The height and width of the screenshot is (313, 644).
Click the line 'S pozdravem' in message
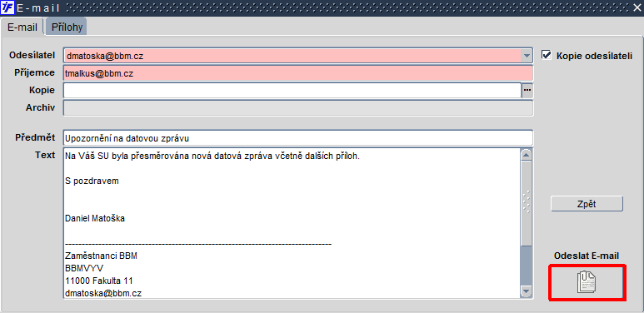[92, 181]
